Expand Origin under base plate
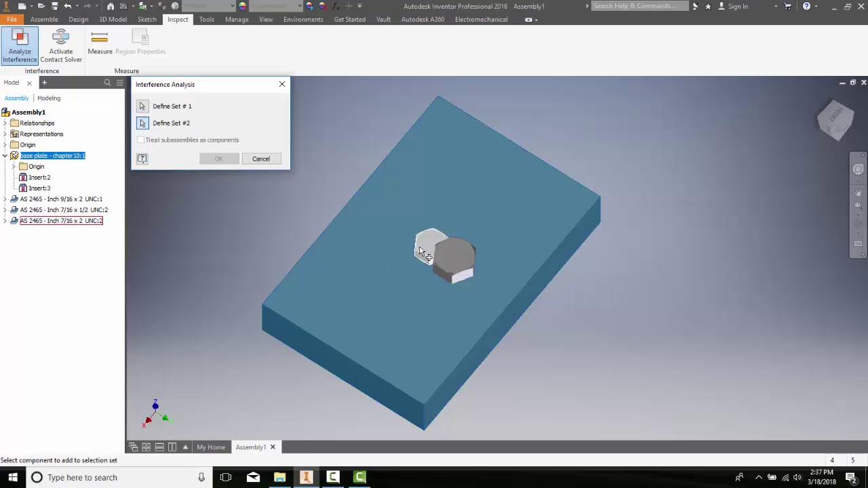Screen dimensions: 868x488 (x=14, y=167)
